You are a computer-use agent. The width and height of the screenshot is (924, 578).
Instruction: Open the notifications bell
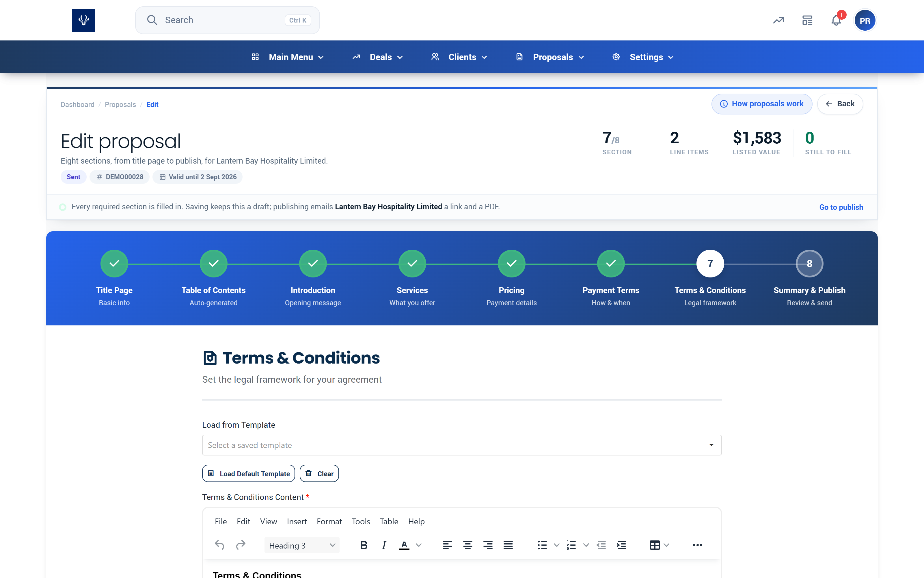tap(836, 20)
